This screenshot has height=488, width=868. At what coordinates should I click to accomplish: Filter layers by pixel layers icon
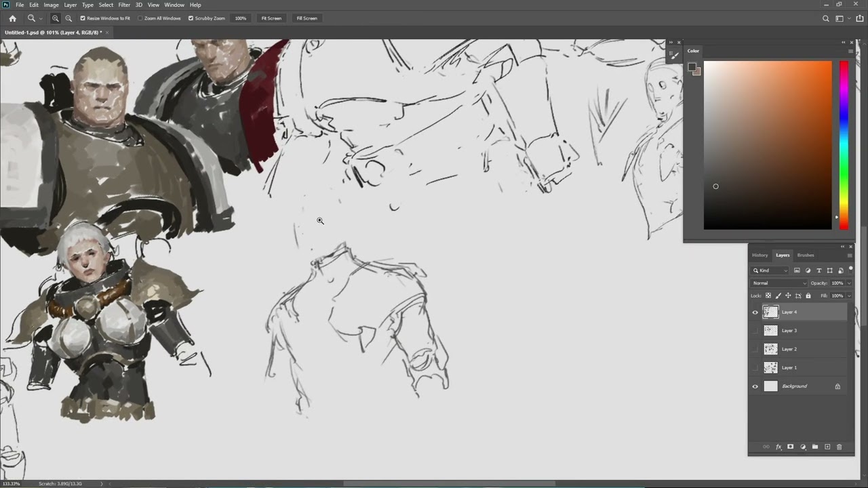pos(797,270)
